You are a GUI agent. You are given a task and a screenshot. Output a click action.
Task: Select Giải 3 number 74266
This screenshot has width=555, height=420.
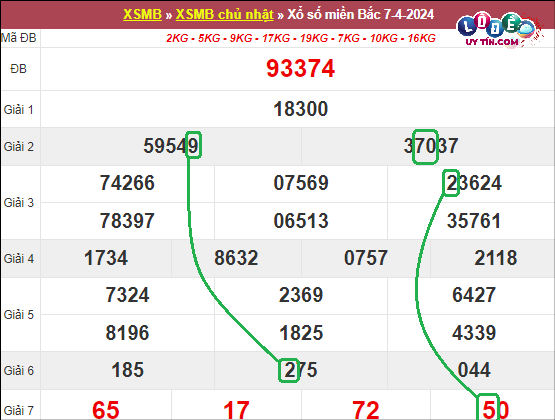[127, 183]
